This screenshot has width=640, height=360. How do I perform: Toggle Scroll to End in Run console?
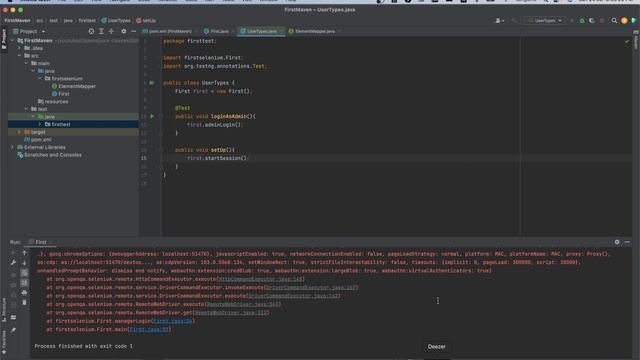24,282
